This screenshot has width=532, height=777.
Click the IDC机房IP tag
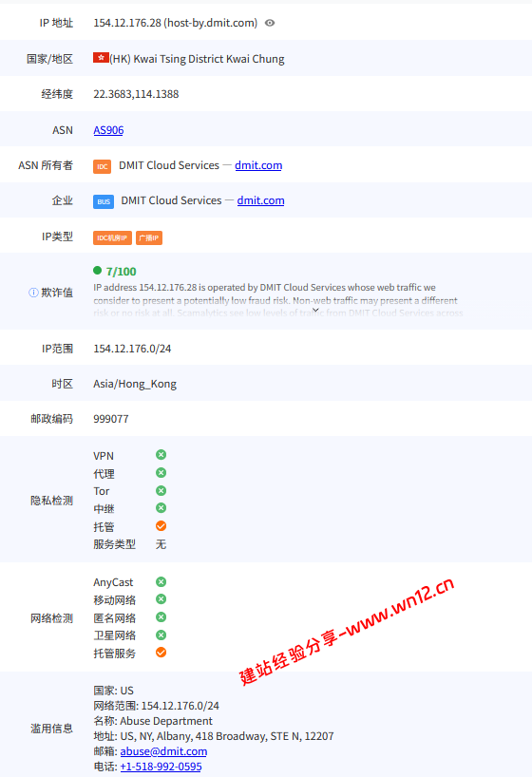point(112,237)
